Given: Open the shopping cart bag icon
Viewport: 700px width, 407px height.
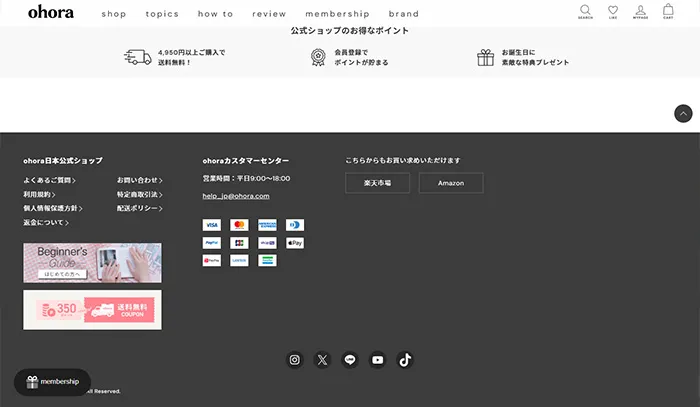Looking at the screenshot, I should (668, 11).
